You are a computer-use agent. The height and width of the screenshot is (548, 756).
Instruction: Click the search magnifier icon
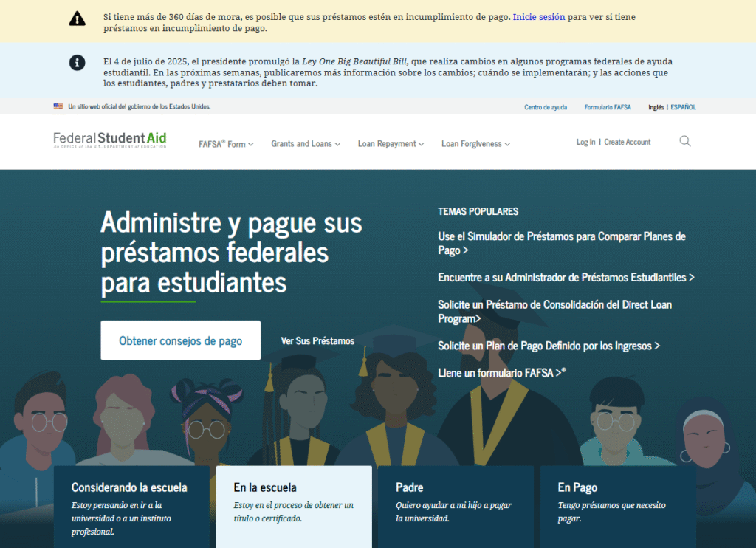point(684,141)
